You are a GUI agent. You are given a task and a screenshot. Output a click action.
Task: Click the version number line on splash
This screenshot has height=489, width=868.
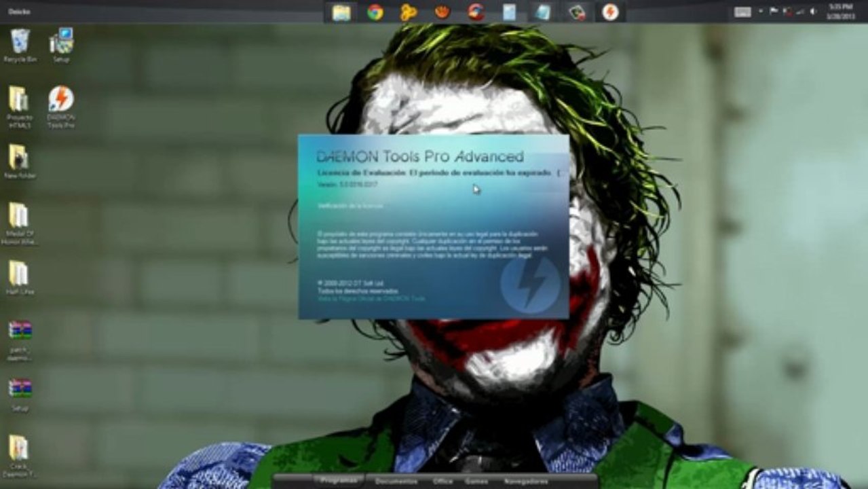pyautogui.click(x=347, y=185)
